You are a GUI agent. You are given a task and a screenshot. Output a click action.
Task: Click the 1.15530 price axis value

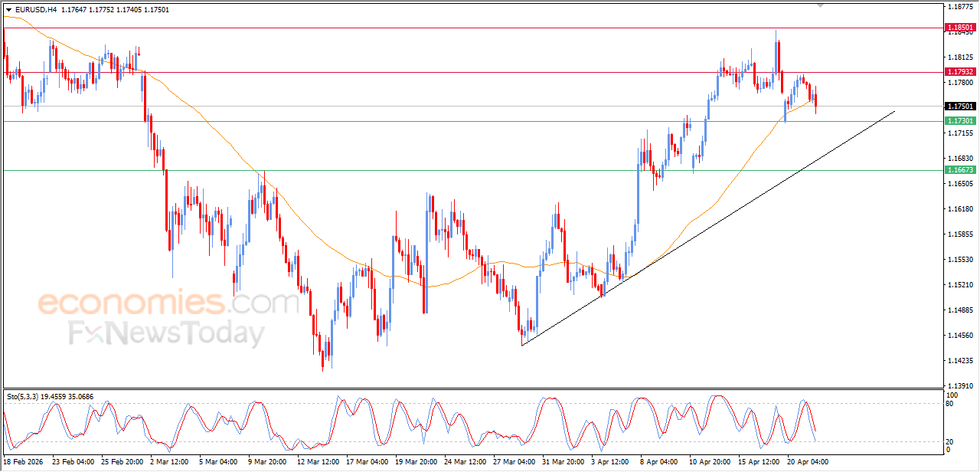click(x=960, y=260)
